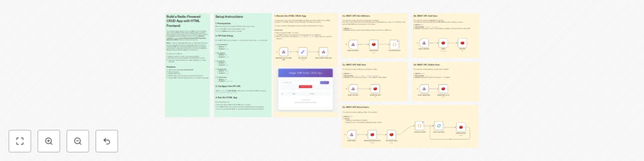
Task: Click '3. Configure the API URL' heading
Action: (228, 86)
